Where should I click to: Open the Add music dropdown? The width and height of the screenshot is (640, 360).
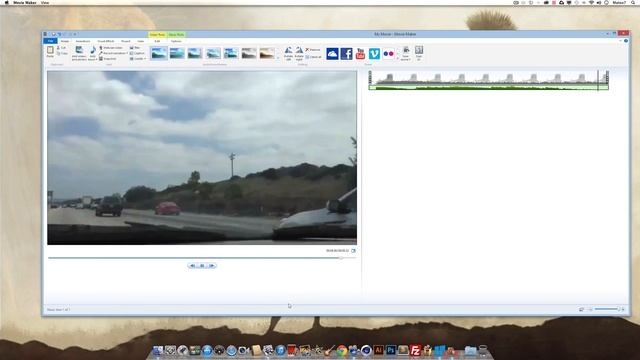tap(93, 53)
